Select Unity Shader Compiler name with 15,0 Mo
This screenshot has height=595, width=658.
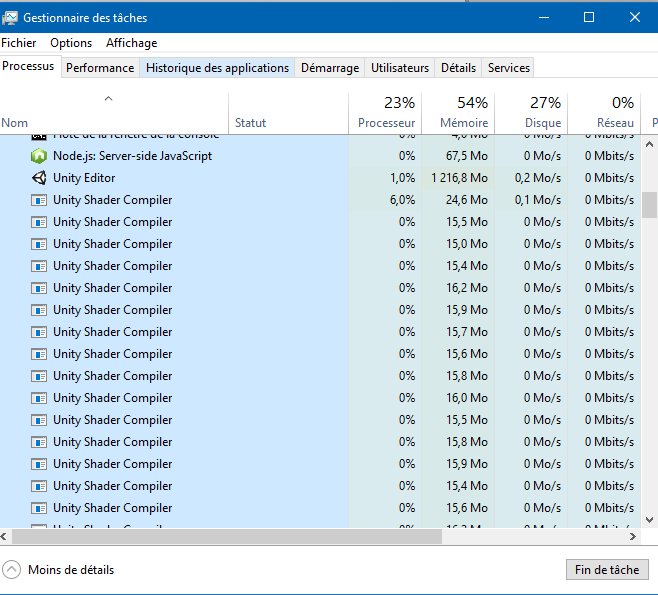[112, 244]
